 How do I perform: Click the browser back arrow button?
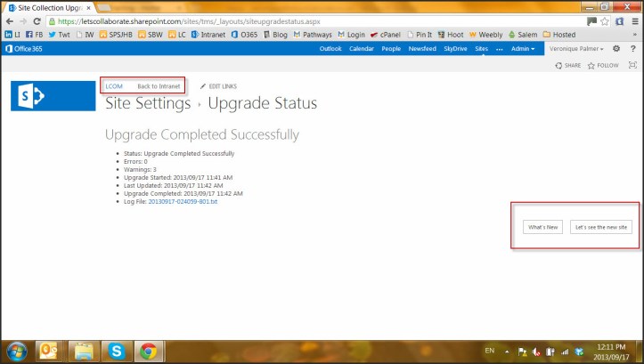pyautogui.click(x=9, y=20)
